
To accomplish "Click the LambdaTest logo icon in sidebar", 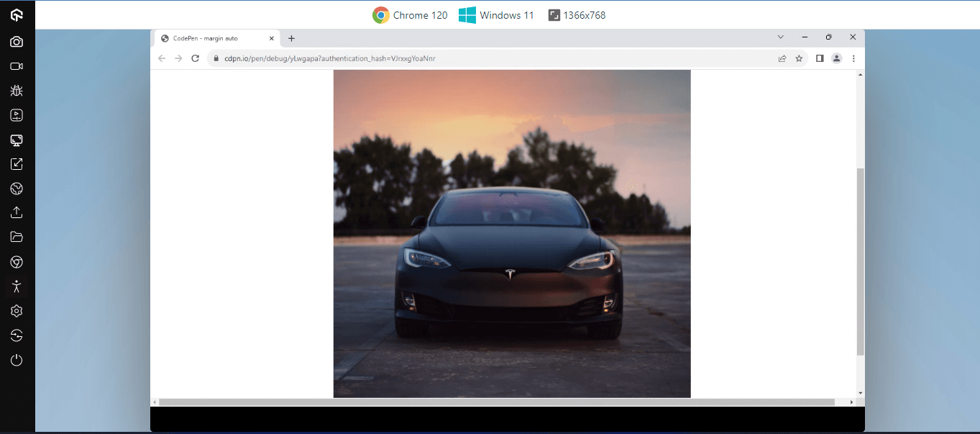I will pos(17,14).
